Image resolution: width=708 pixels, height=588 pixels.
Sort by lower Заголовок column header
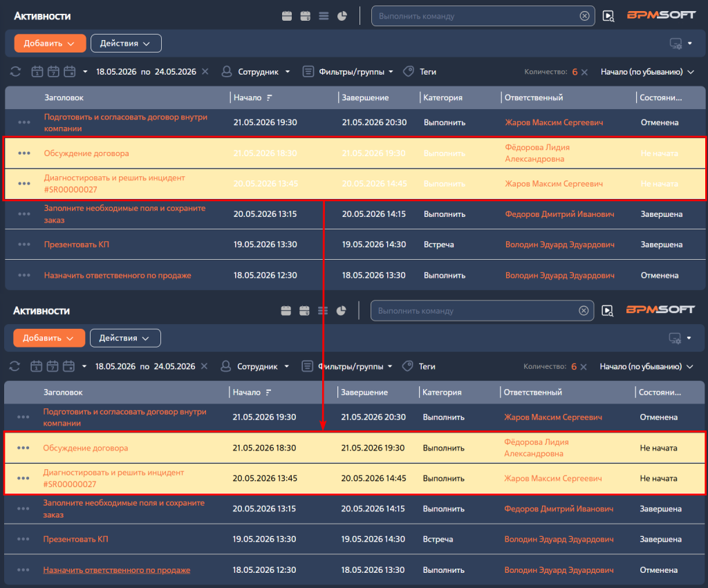(63, 392)
